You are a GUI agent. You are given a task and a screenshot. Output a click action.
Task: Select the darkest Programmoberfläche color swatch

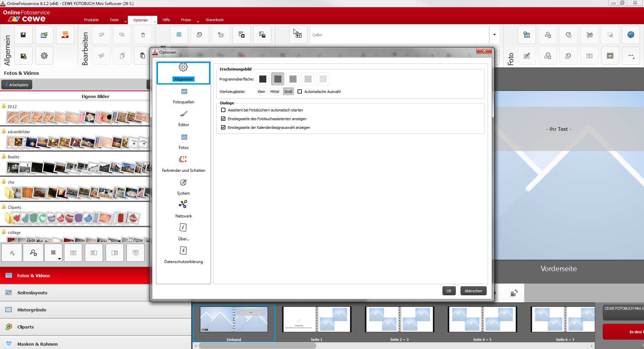click(263, 79)
